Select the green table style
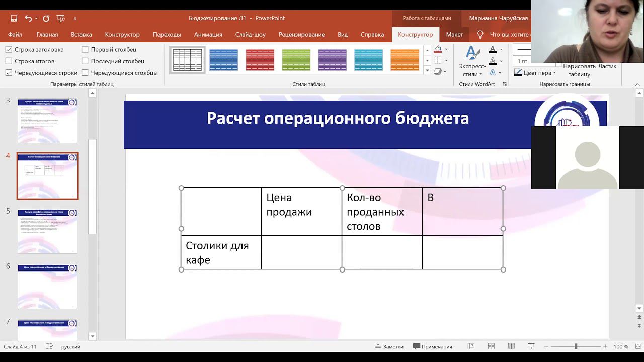The width and height of the screenshot is (644, 362). pos(296,60)
